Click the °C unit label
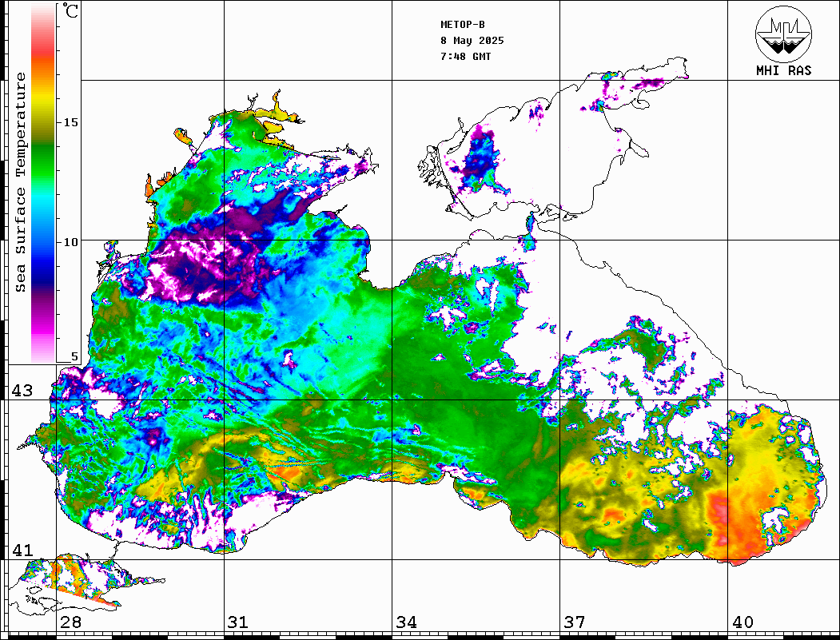 pyautogui.click(x=70, y=10)
